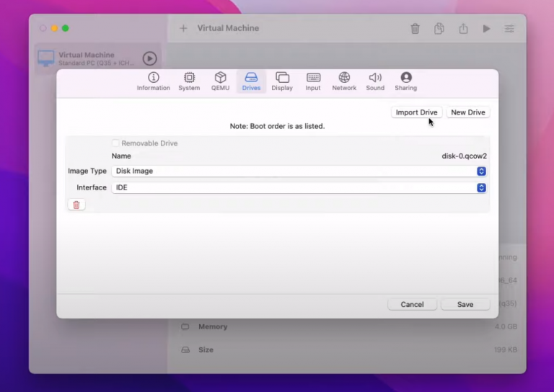Save the drive configuration
The image size is (554, 392).
(465, 305)
